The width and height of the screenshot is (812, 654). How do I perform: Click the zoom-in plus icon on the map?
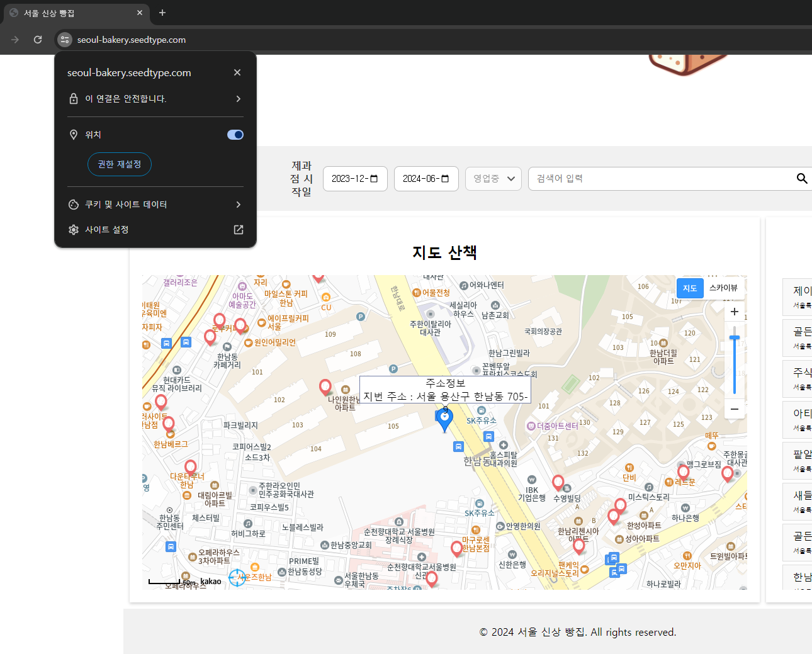tap(734, 311)
